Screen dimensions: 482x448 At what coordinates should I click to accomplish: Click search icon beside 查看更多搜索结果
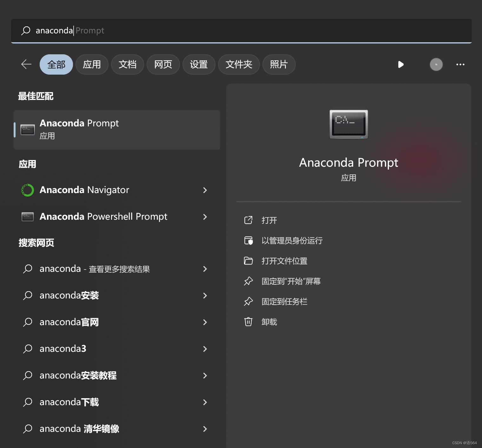click(x=28, y=269)
